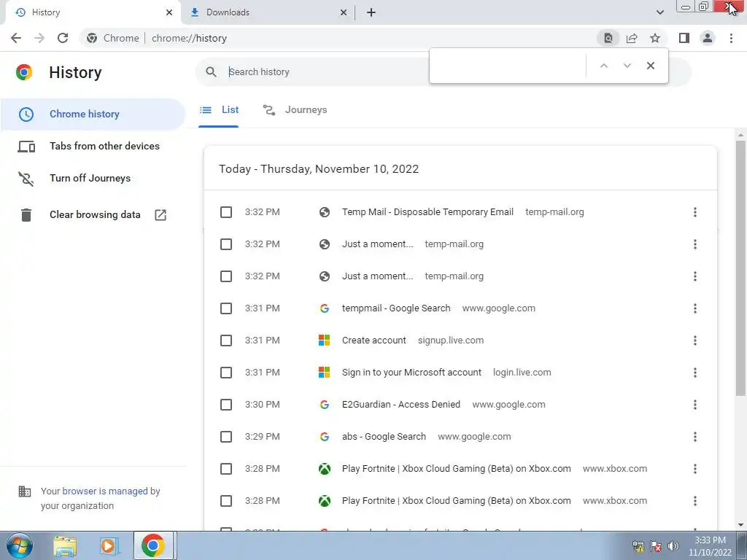
Task: Open more actions for E2Guardian entry
Action: 695,404
